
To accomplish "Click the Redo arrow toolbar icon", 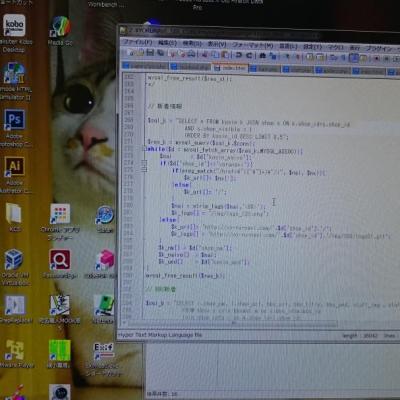I will pyautogui.click(x=249, y=55).
